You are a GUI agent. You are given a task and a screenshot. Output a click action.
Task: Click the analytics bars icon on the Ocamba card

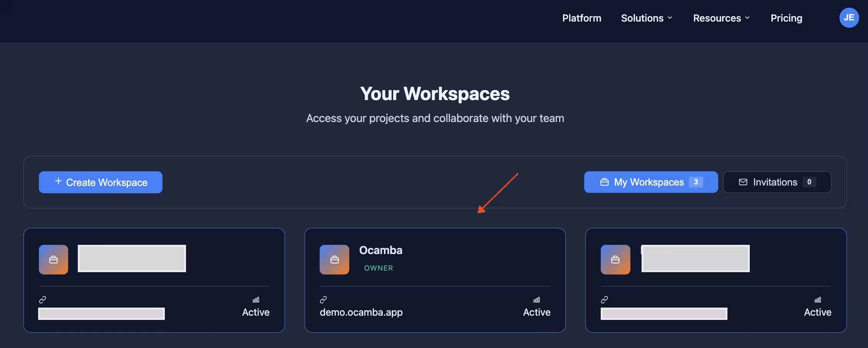tap(537, 300)
